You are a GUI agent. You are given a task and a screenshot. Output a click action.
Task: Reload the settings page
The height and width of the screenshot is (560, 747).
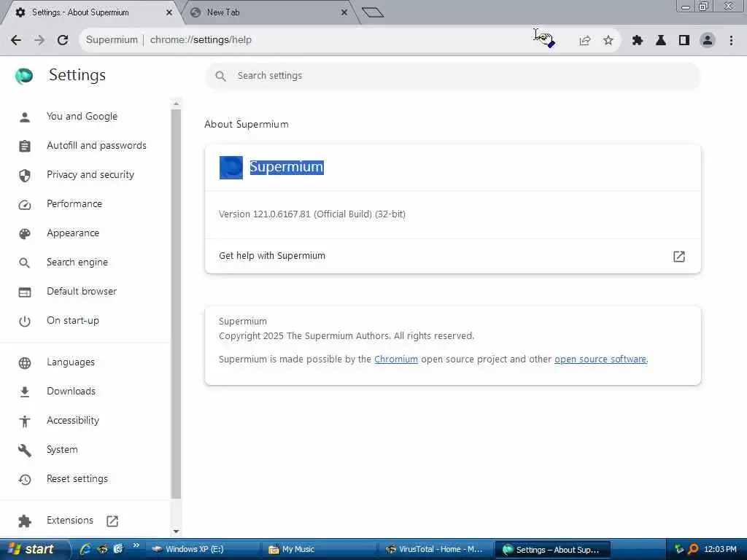coord(63,40)
